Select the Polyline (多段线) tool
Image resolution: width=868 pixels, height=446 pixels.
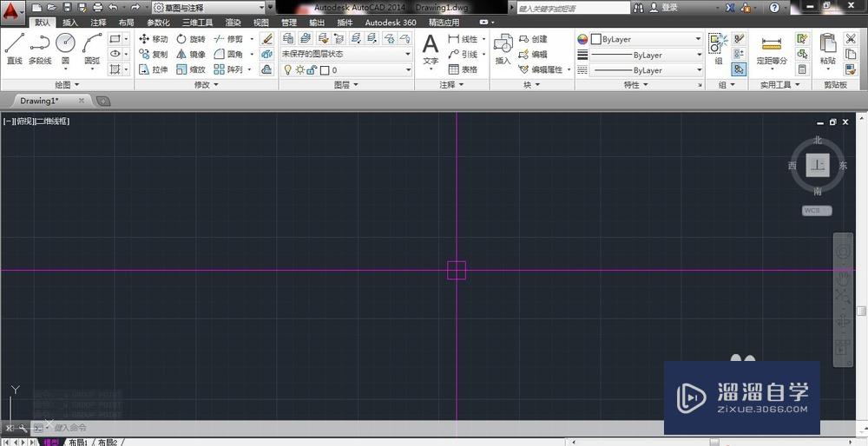pyautogui.click(x=40, y=49)
